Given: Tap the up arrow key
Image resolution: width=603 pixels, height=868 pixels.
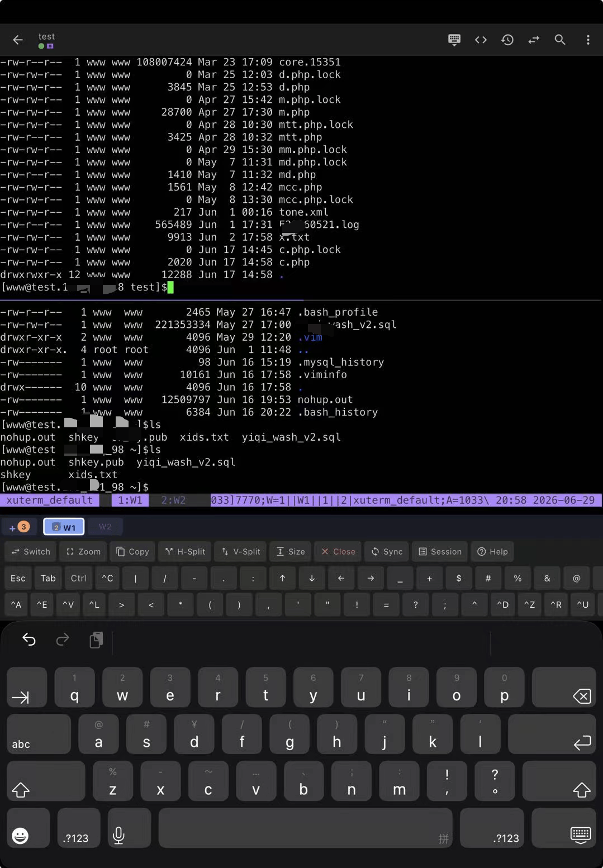Looking at the screenshot, I should point(282,578).
